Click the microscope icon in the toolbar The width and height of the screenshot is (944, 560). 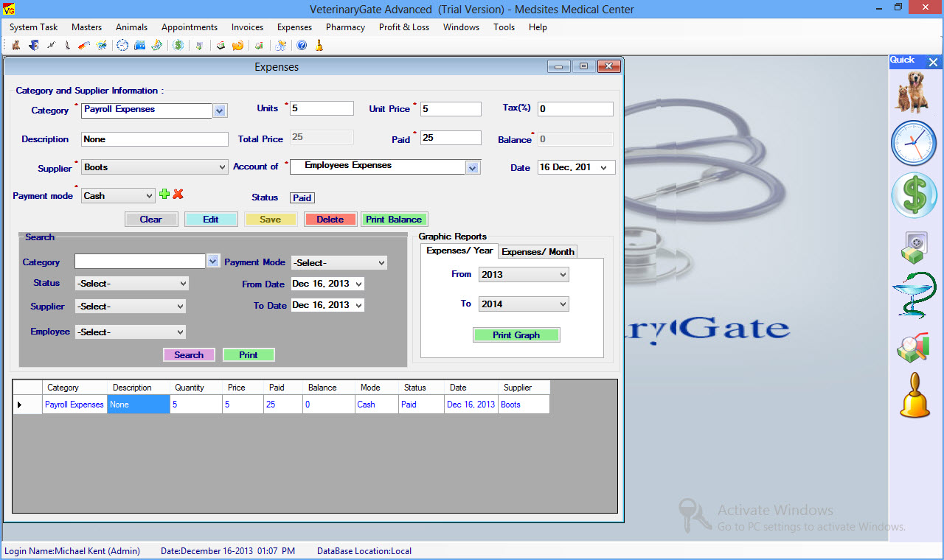[x=67, y=46]
